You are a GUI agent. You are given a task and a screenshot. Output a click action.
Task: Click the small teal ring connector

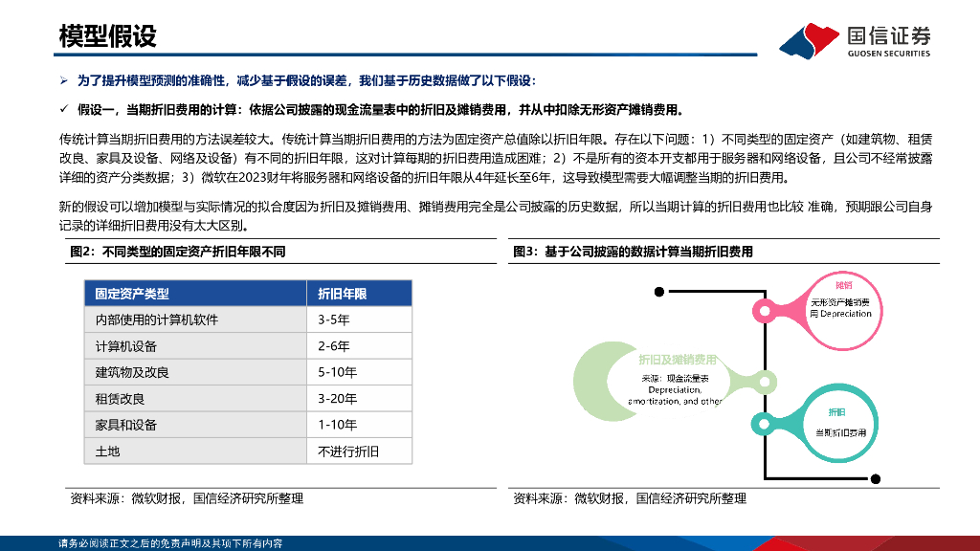click(763, 424)
